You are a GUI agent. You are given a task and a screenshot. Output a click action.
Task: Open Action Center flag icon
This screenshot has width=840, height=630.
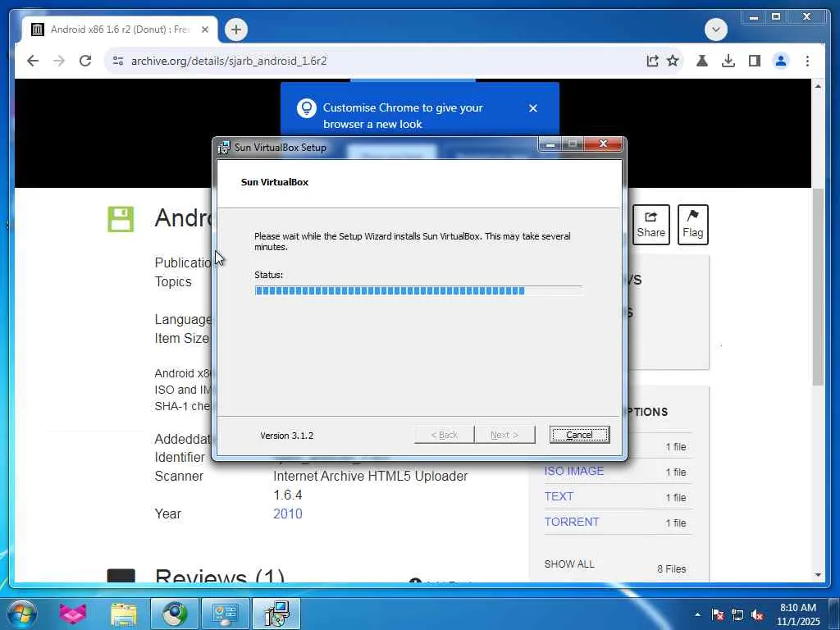pyautogui.click(x=717, y=614)
